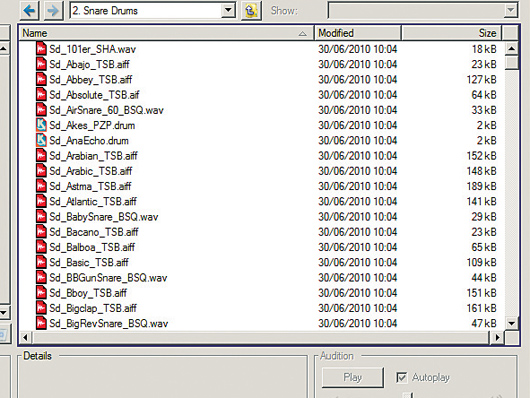Viewport: 530px width, 398px height.
Task: Click the left panel's scroll up arrow
Action: pyautogui.click(x=3, y=49)
